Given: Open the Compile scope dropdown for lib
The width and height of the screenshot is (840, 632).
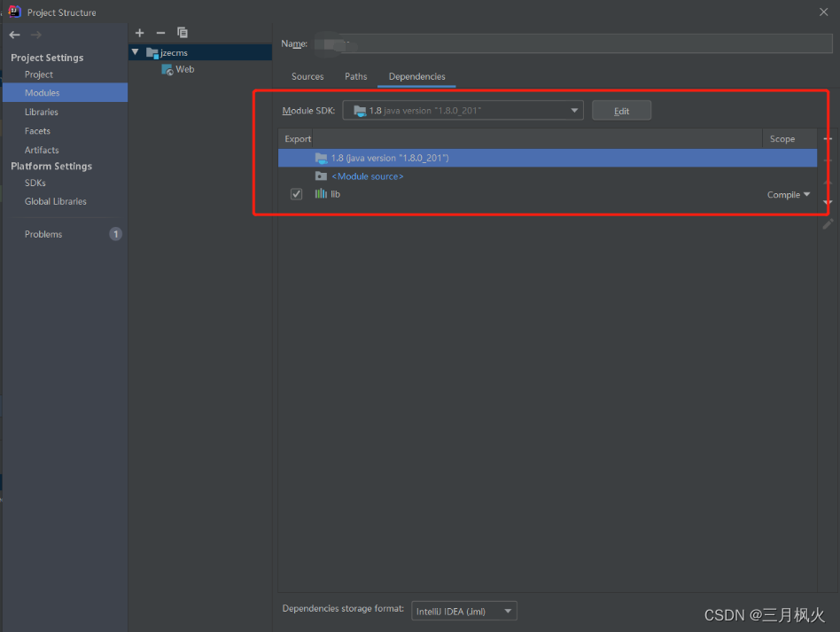Looking at the screenshot, I should (x=788, y=195).
